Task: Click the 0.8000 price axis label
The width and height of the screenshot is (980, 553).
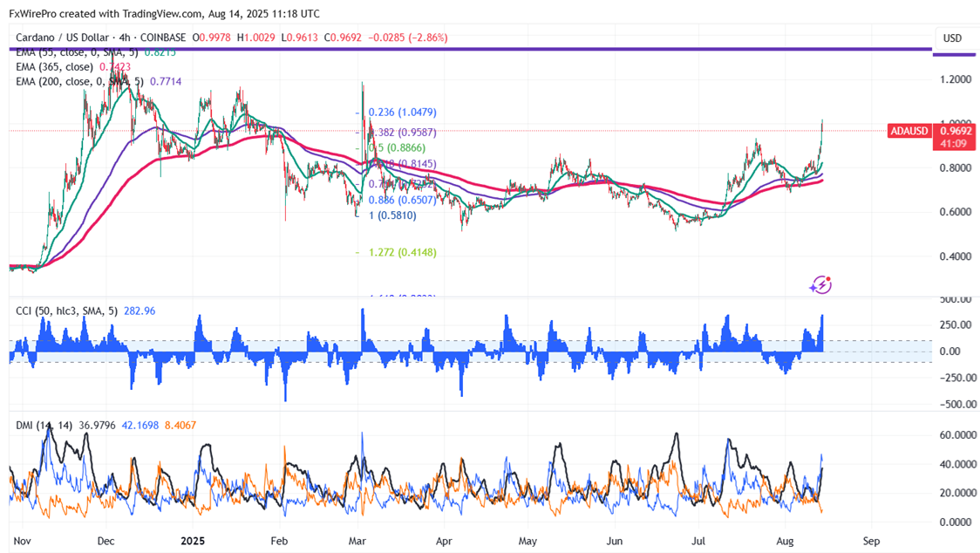Action: pos(956,167)
